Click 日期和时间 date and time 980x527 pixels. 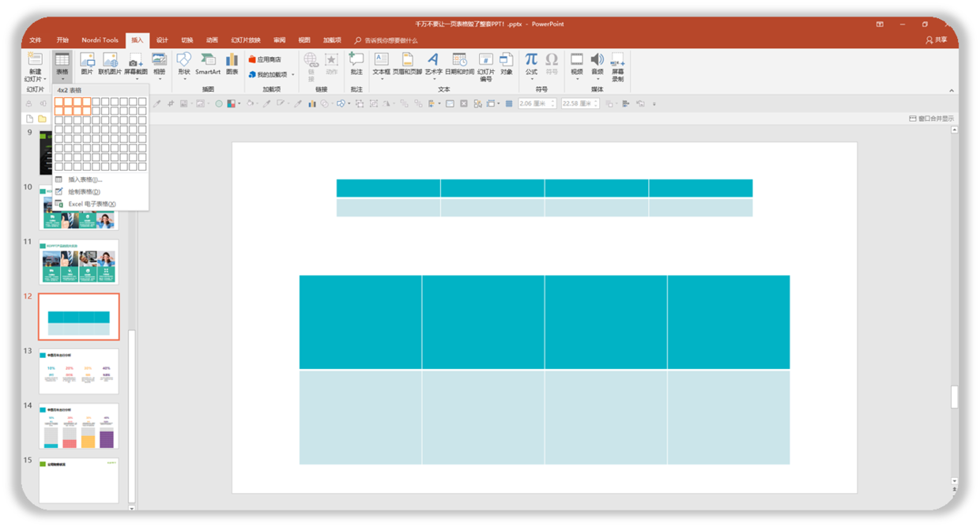pyautogui.click(x=459, y=65)
